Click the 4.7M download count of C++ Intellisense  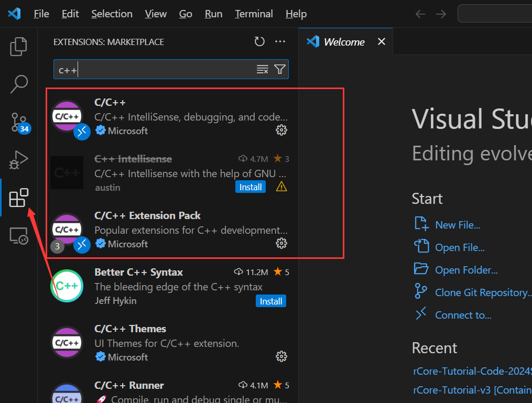point(253,159)
